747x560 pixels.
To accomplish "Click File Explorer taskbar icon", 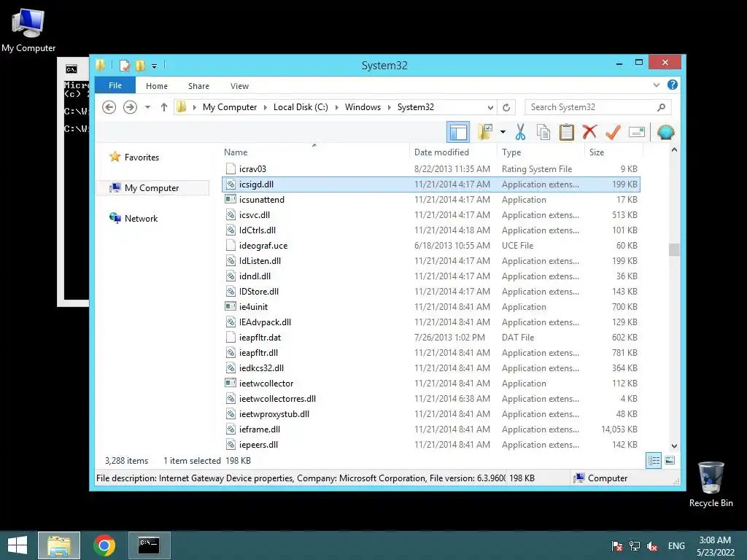I will tap(59, 545).
